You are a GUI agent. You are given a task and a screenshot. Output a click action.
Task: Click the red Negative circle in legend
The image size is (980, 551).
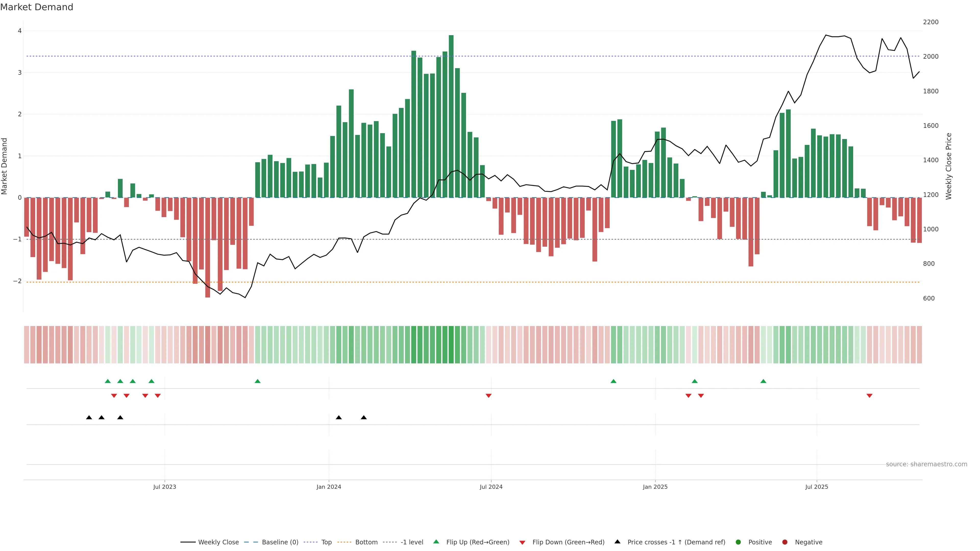pyautogui.click(x=785, y=542)
